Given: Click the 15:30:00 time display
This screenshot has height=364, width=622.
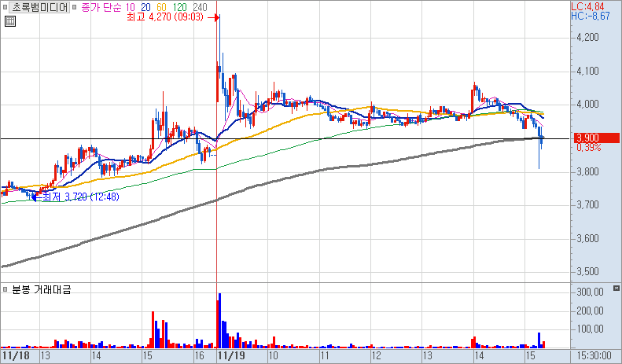Looking at the screenshot, I should (594, 355).
